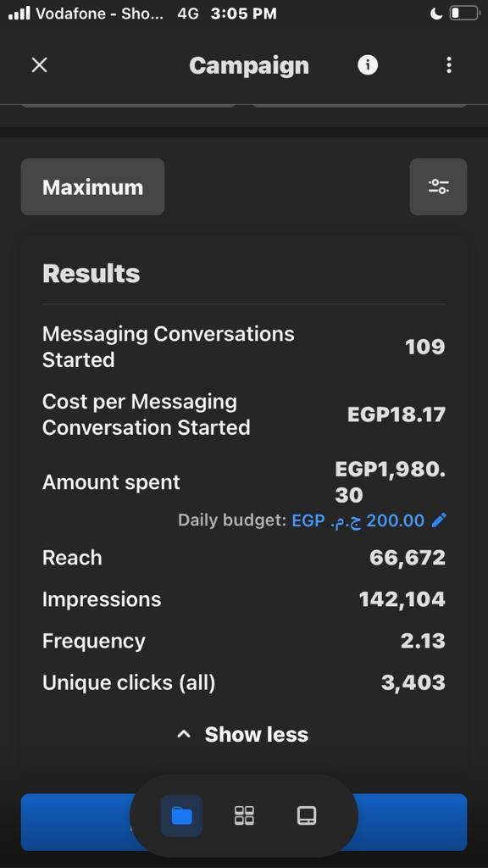Tap the blue button at the bottom
This screenshot has width=488, height=868.
(244, 822)
